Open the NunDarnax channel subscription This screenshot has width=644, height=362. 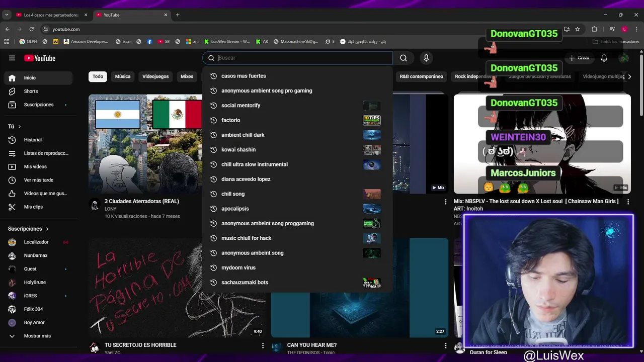coord(38,255)
